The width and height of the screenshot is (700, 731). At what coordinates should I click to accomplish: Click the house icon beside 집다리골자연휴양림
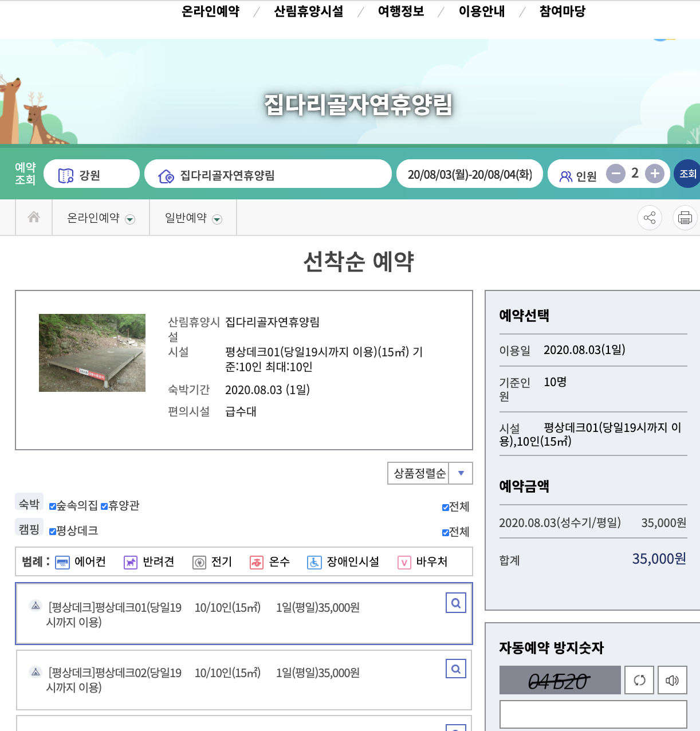(x=166, y=176)
